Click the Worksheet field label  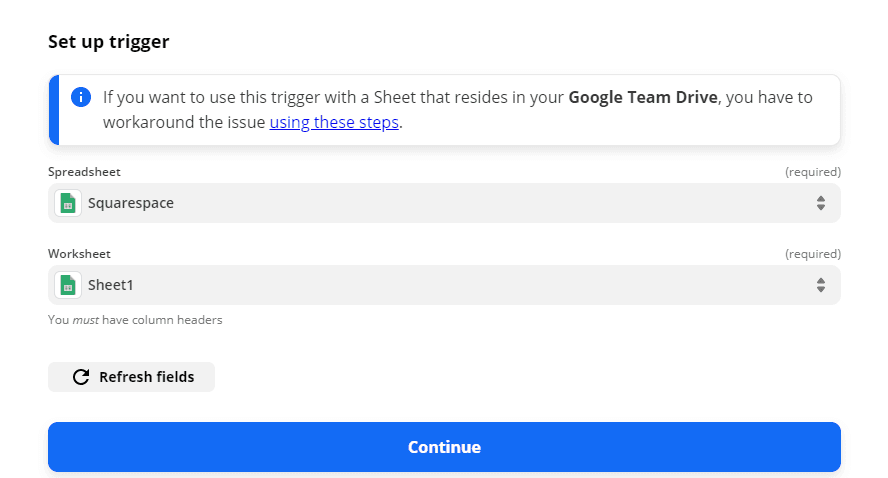(79, 254)
